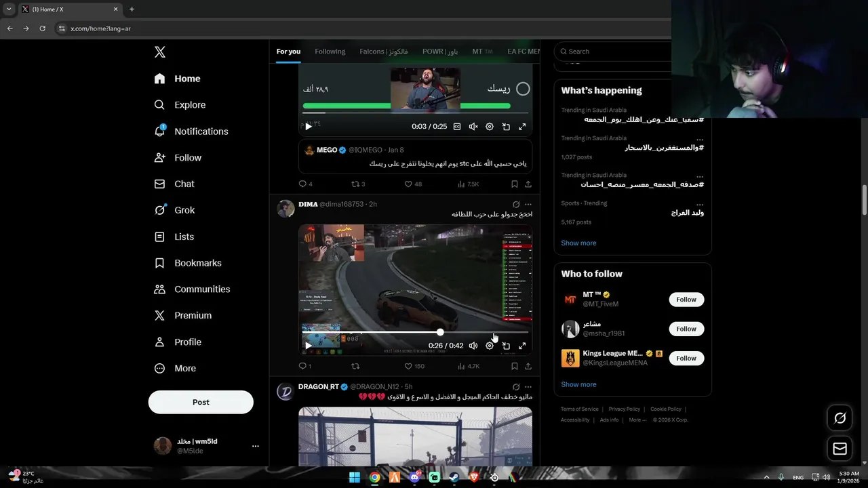Open the Terms of Service link
This screenshot has width=868, height=488.
coord(579,409)
